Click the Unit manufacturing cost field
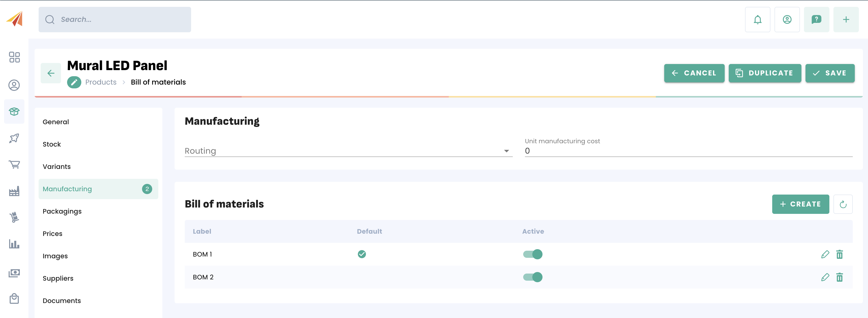The height and width of the screenshot is (318, 868). (x=688, y=151)
